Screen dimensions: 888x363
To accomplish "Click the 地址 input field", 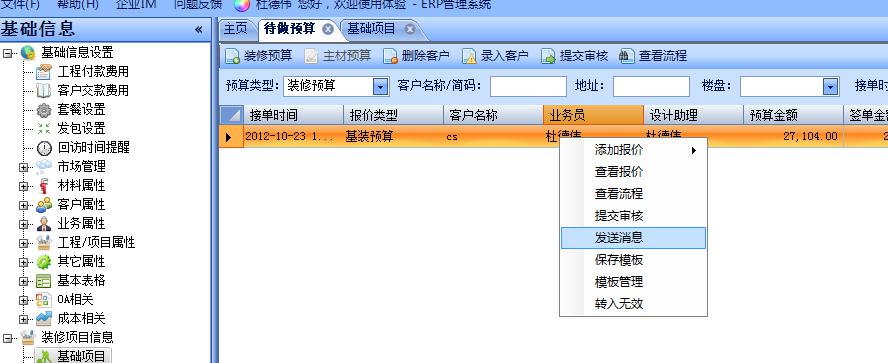I will point(651,87).
